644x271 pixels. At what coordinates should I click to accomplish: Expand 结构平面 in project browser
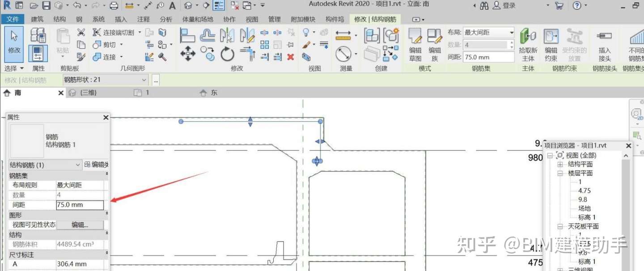560,164
